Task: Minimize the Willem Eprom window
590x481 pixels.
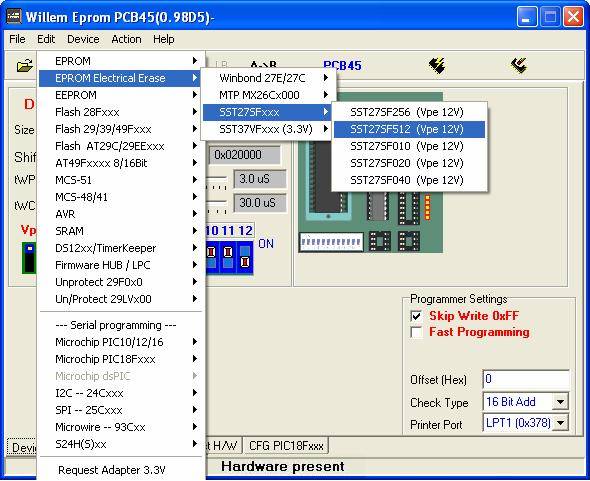Action: (527, 17)
